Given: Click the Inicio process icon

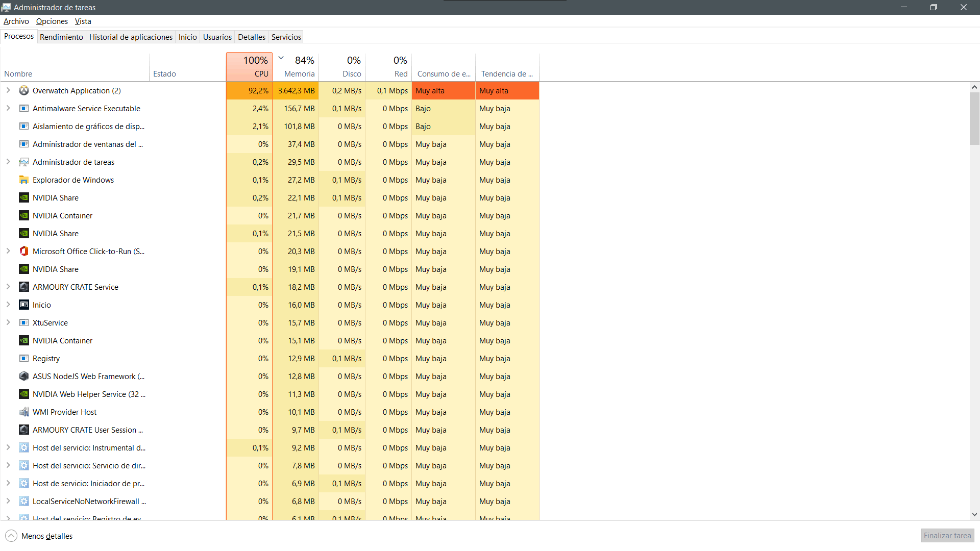Looking at the screenshot, I should tap(23, 305).
